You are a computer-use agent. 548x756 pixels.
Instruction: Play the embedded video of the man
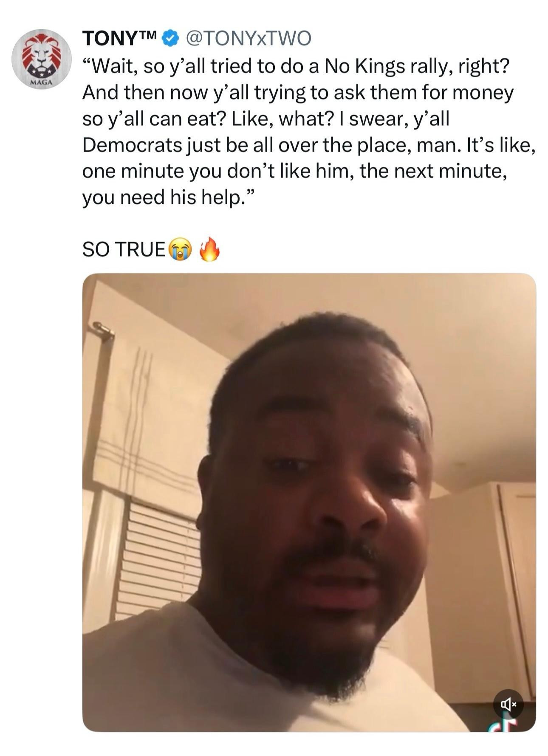tap(309, 502)
